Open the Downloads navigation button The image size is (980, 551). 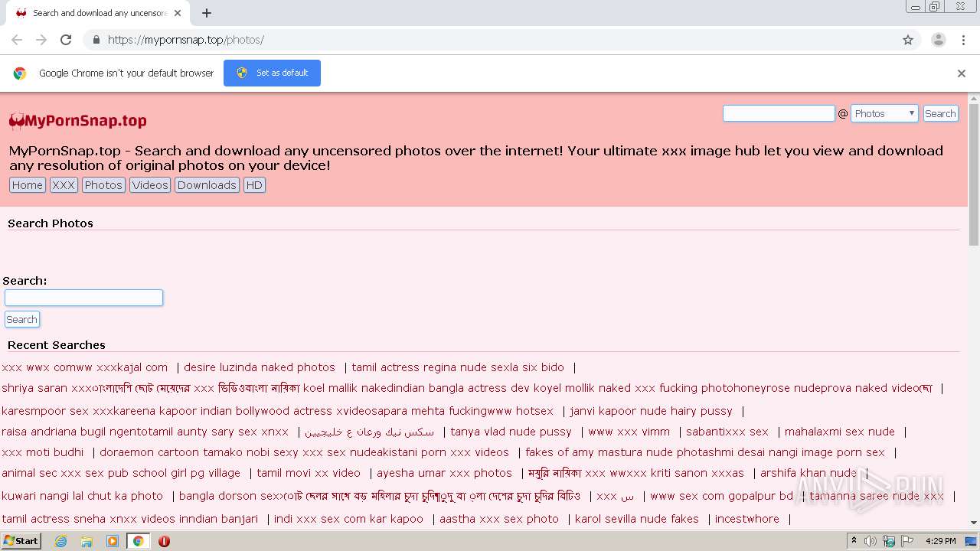point(207,185)
